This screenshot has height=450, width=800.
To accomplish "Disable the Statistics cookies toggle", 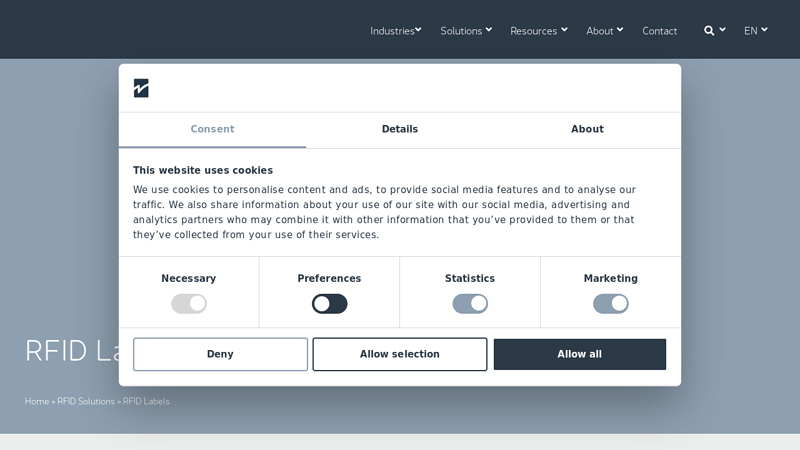I will click(470, 304).
